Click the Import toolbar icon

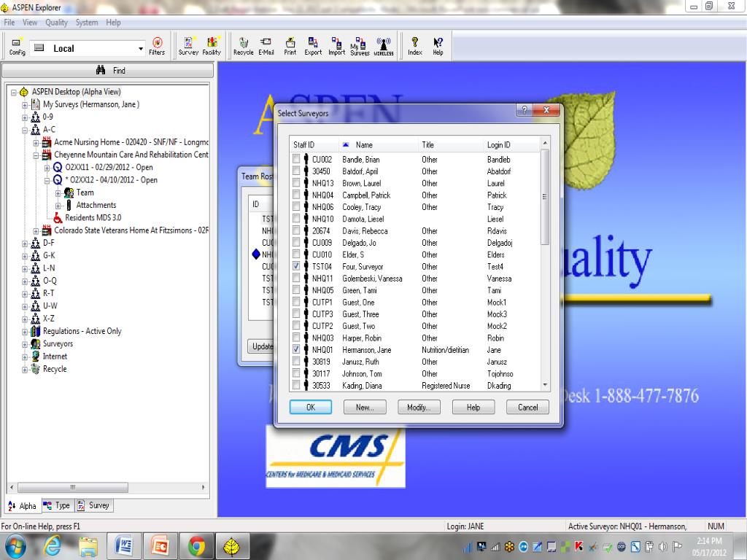pos(336,46)
